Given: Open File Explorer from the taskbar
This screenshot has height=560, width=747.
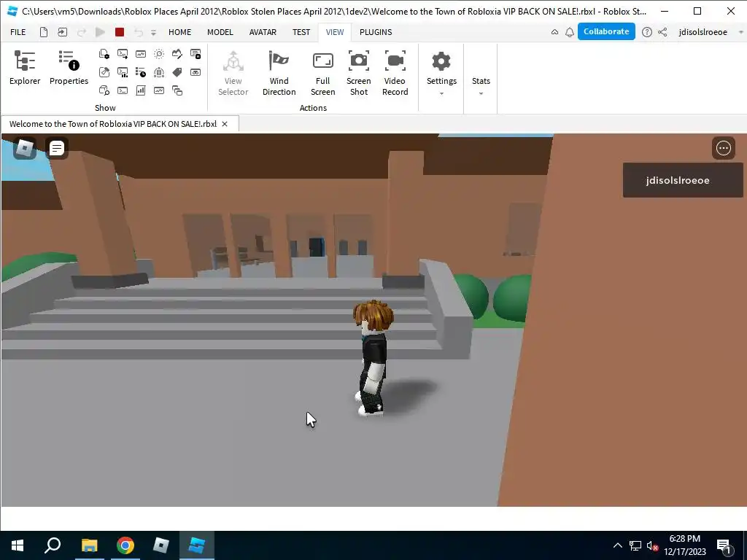Looking at the screenshot, I should pyautogui.click(x=89, y=545).
